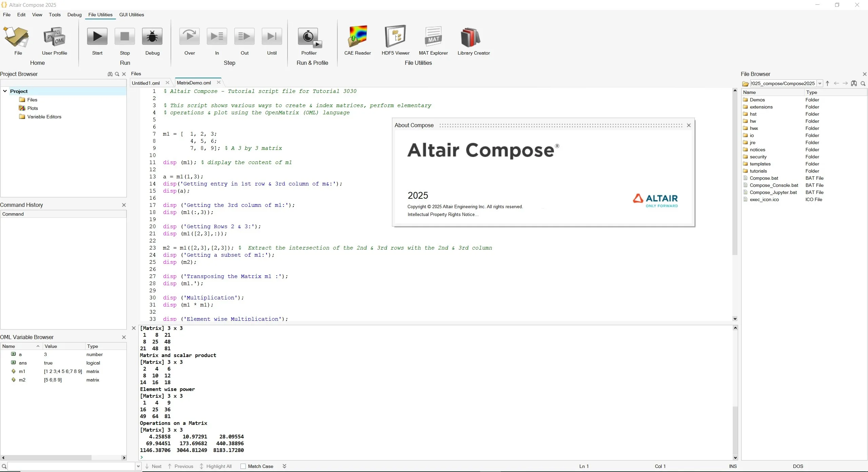Open the Library Creator
The width and height of the screenshot is (868, 472).
coord(471,37)
